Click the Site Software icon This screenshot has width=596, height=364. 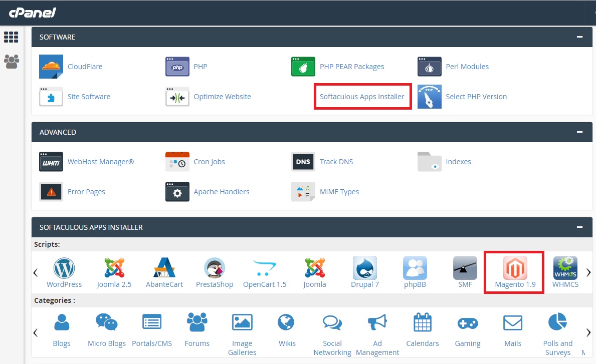[x=51, y=97]
